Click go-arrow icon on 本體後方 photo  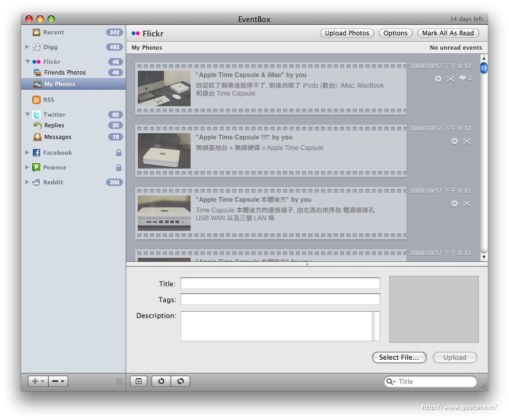tap(455, 204)
